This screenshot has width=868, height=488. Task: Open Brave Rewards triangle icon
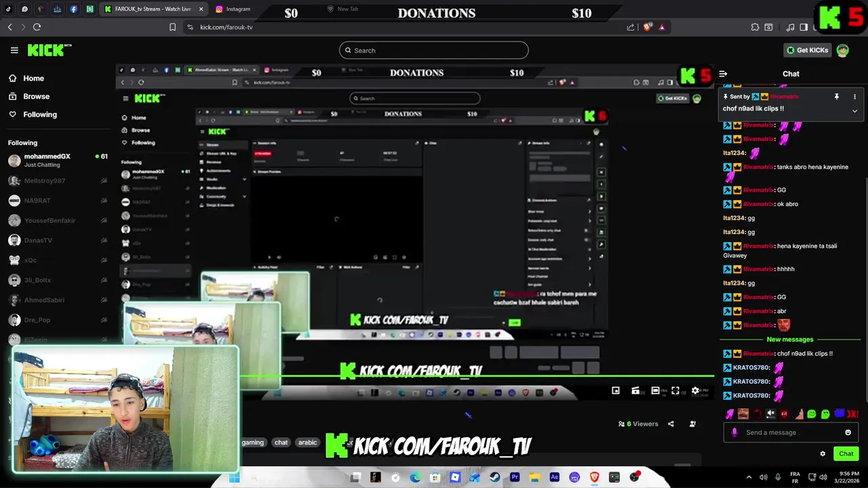pyautogui.click(x=662, y=27)
